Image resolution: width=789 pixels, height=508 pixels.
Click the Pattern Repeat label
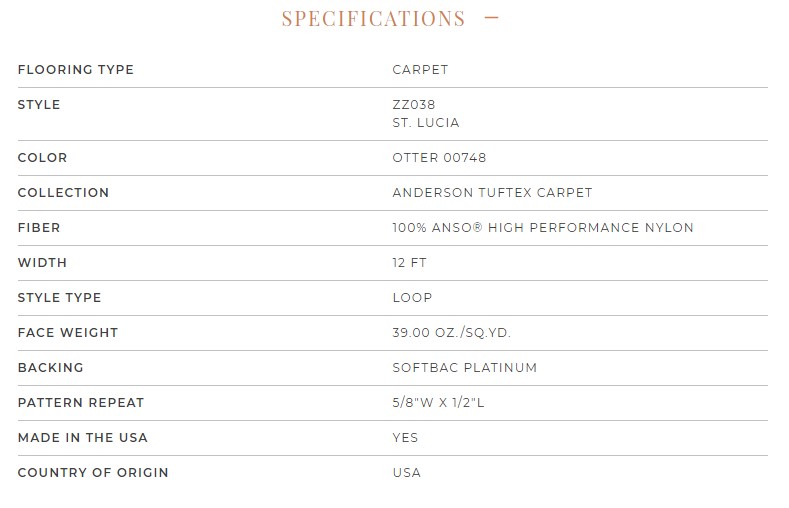pos(81,402)
